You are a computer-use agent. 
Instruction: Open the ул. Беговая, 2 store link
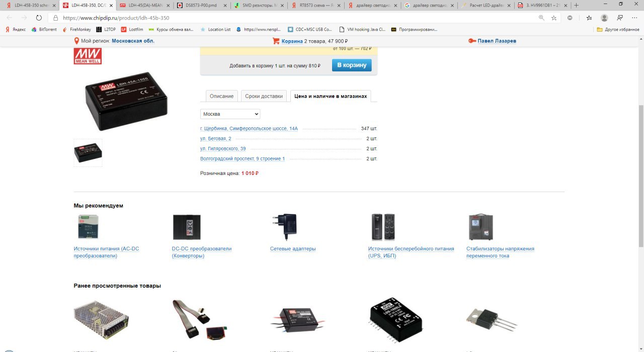tap(216, 139)
